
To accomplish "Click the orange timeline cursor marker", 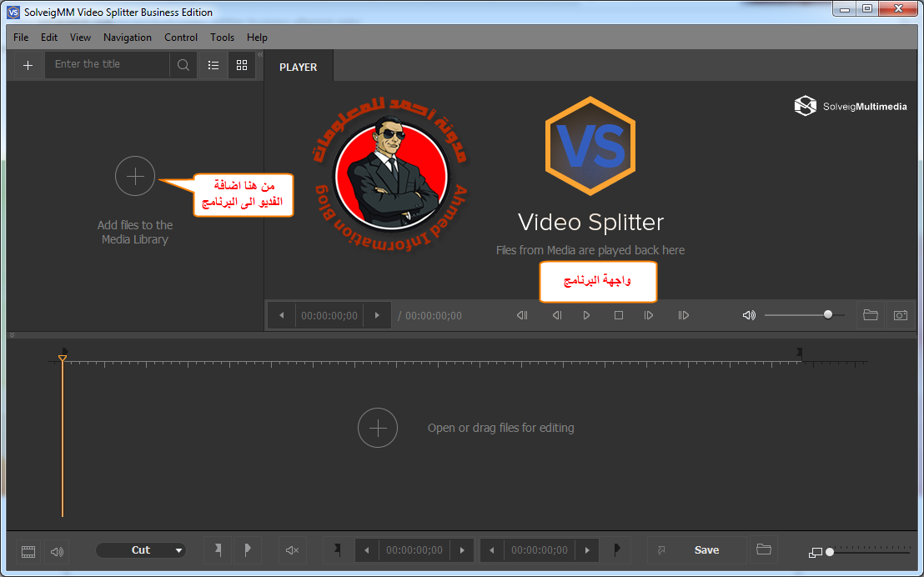I will point(63,358).
